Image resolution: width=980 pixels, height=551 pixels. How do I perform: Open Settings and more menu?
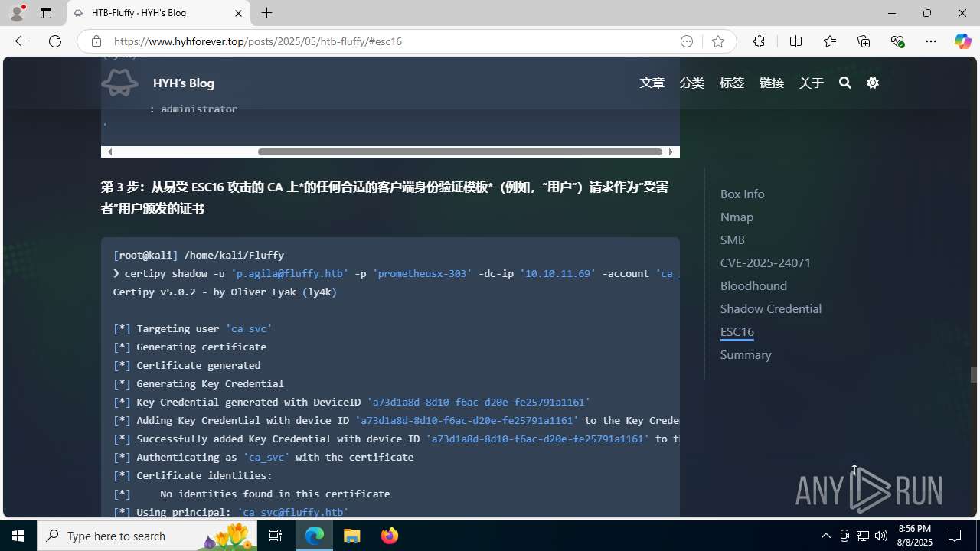(x=931, y=41)
